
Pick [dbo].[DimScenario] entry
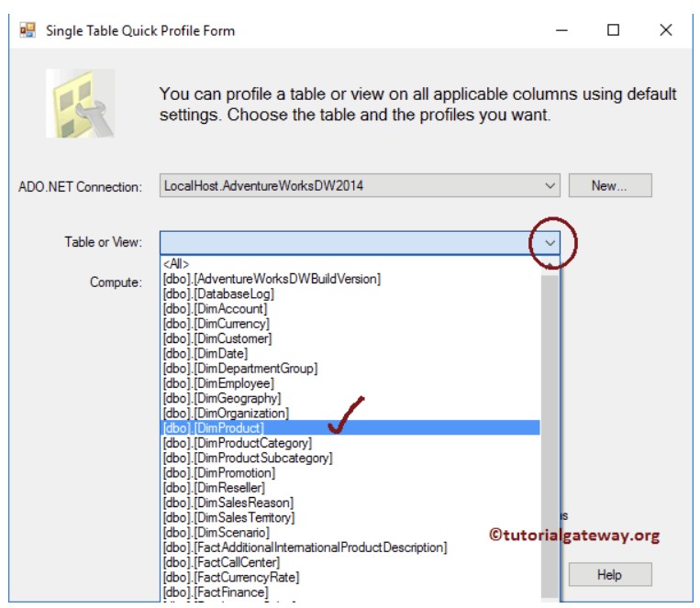click(x=350, y=533)
